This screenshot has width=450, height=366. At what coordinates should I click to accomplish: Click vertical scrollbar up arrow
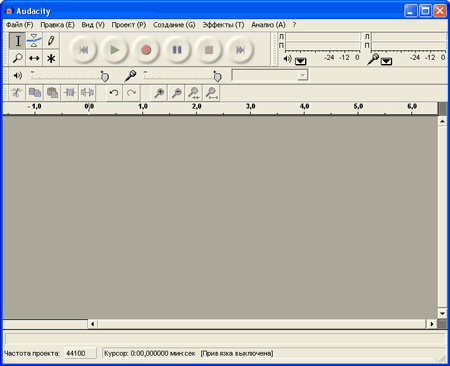pyautogui.click(x=442, y=121)
